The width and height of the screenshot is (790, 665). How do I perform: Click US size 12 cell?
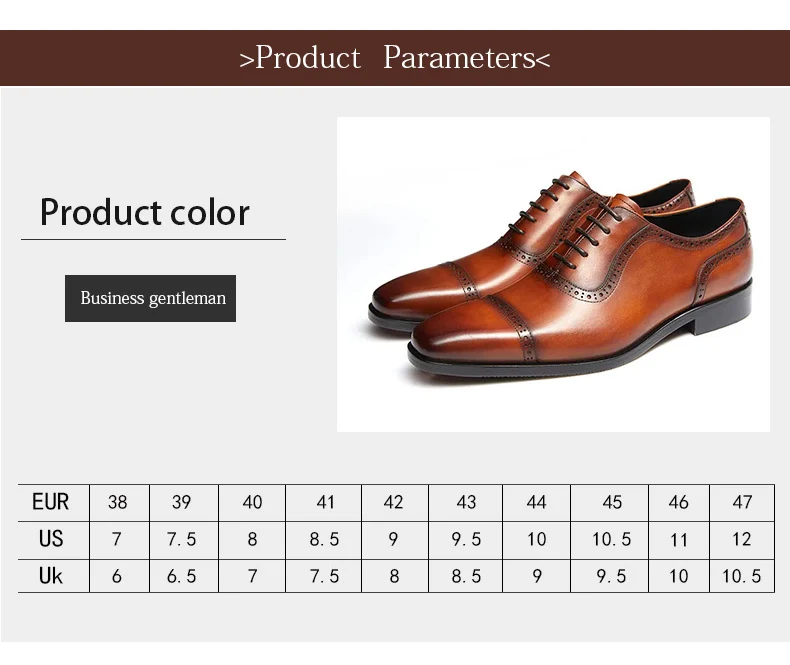pos(742,539)
